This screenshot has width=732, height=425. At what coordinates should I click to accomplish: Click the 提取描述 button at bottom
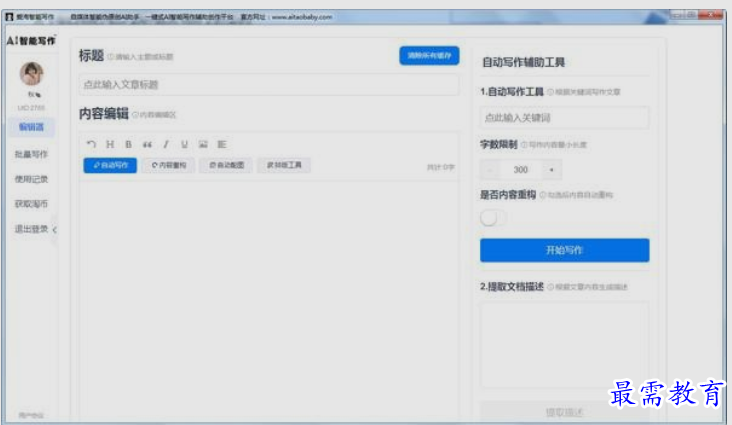[x=564, y=412]
